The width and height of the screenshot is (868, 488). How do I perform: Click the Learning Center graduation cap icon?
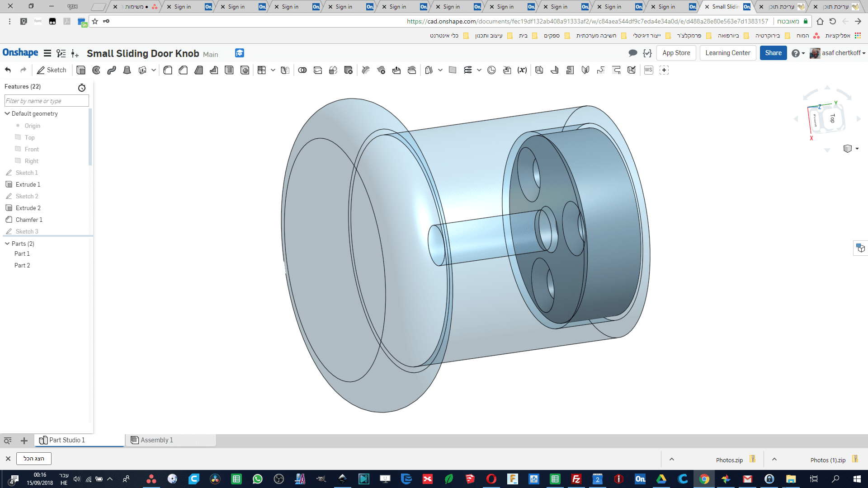click(x=240, y=53)
